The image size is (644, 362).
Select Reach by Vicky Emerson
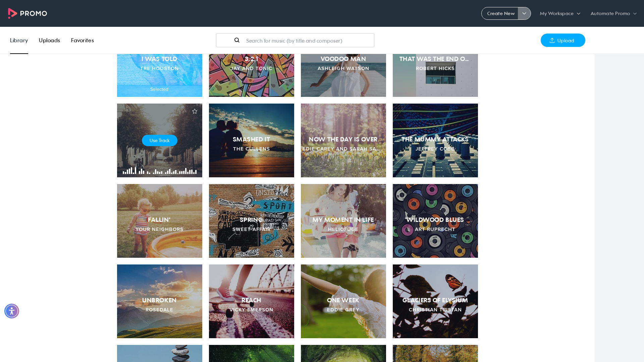click(x=252, y=301)
